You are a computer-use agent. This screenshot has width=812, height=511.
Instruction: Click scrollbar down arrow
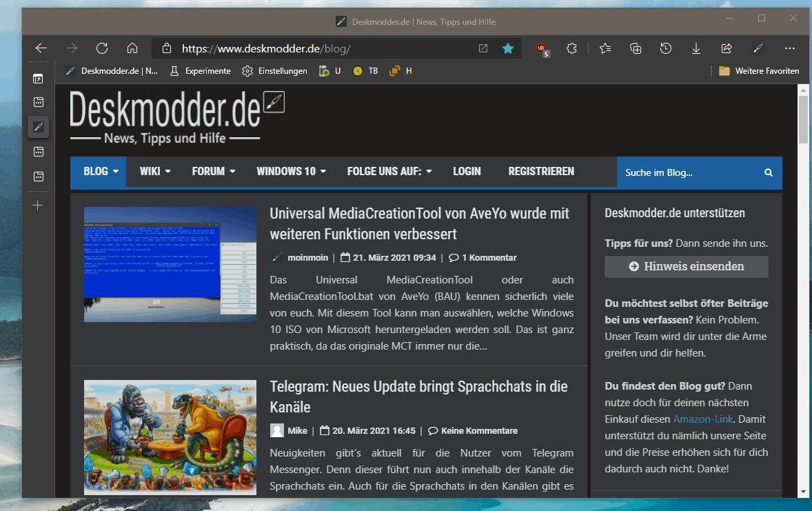coord(803,492)
